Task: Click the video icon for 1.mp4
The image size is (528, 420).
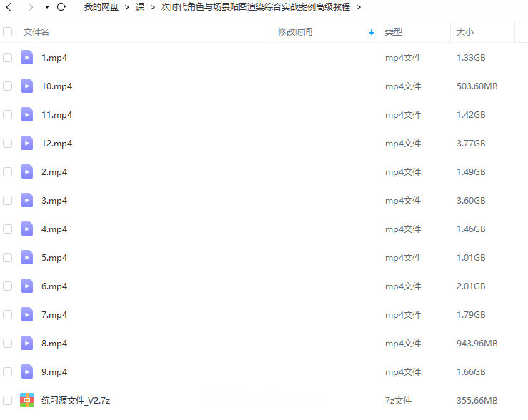Action: pyautogui.click(x=27, y=58)
